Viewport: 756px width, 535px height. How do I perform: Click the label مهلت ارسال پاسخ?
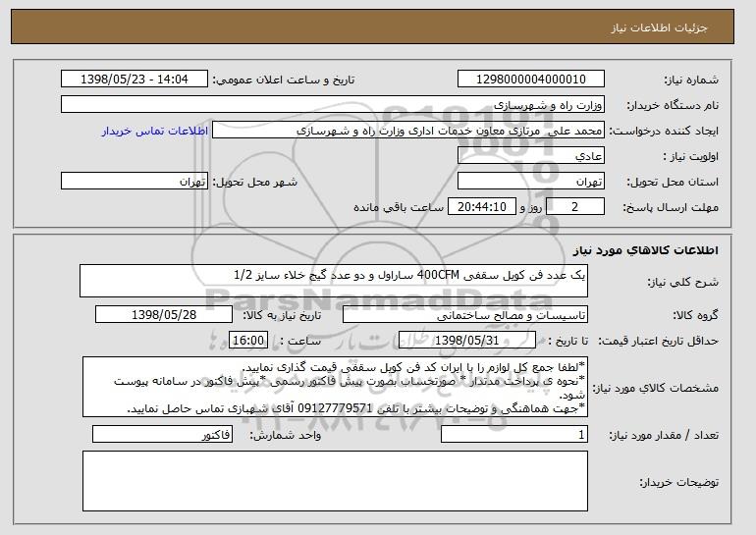(671, 208)
